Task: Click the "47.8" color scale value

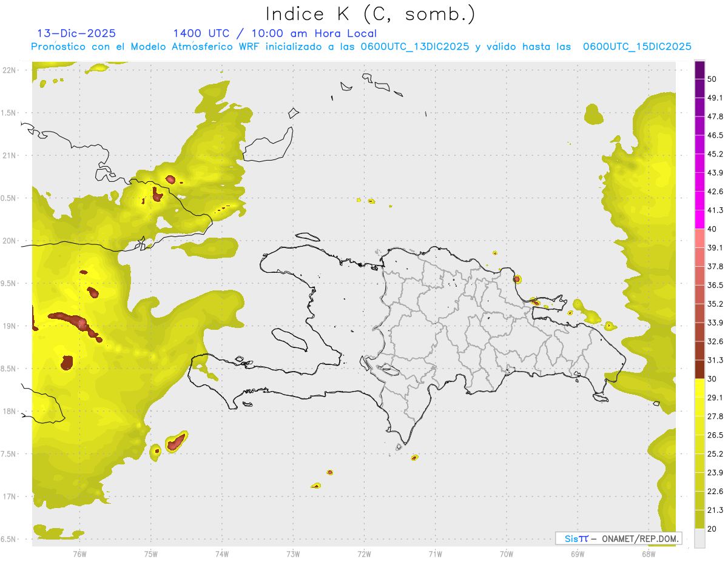Action: tap(715, 116)
